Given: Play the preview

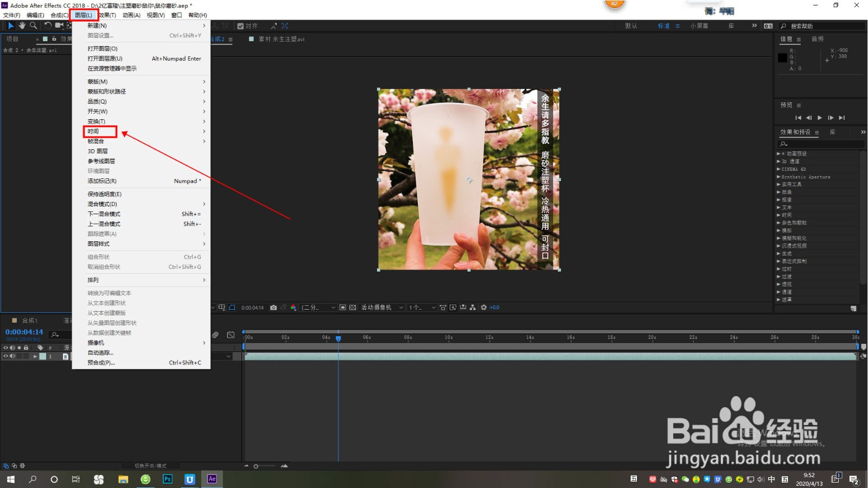Looking at the screenshot, I should pos(820,118).
